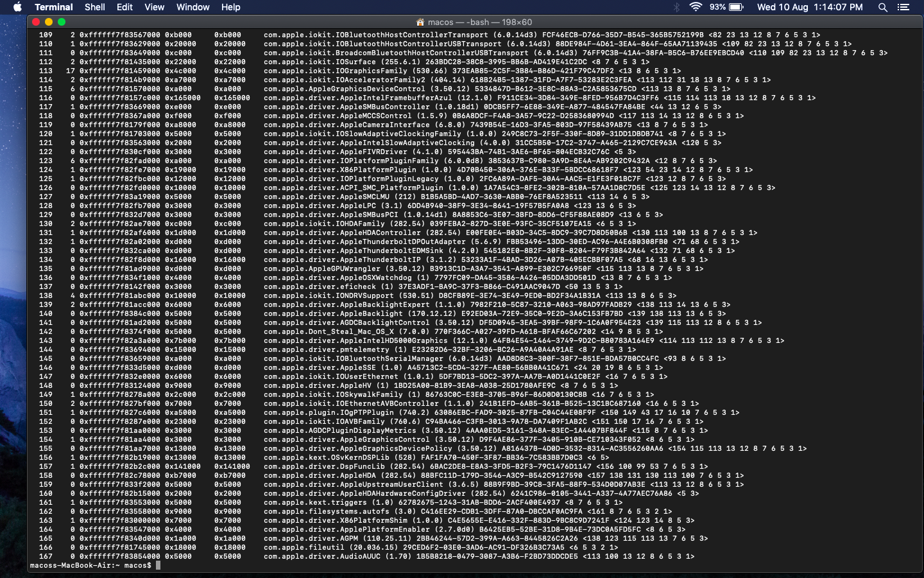Zoom Terminal window with green button
Image resolution: width=924 pixels, height=578 pixels.
point(62,22)
